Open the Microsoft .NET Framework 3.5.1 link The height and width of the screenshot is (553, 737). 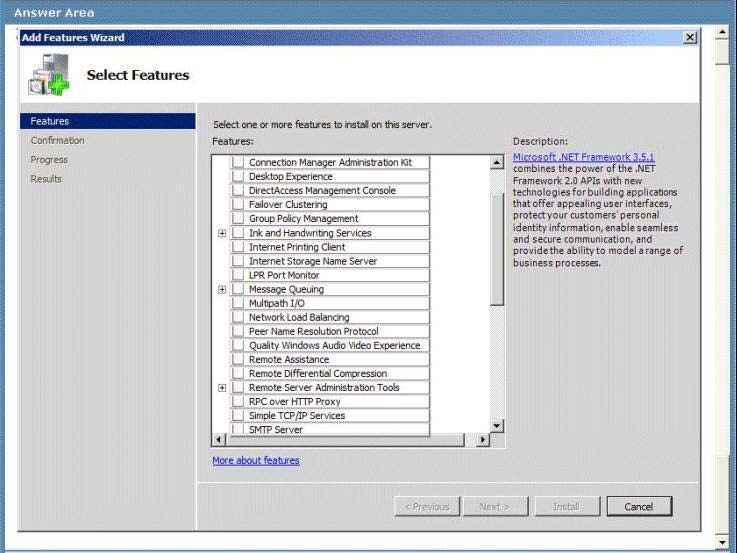click(x=583, y=157)
